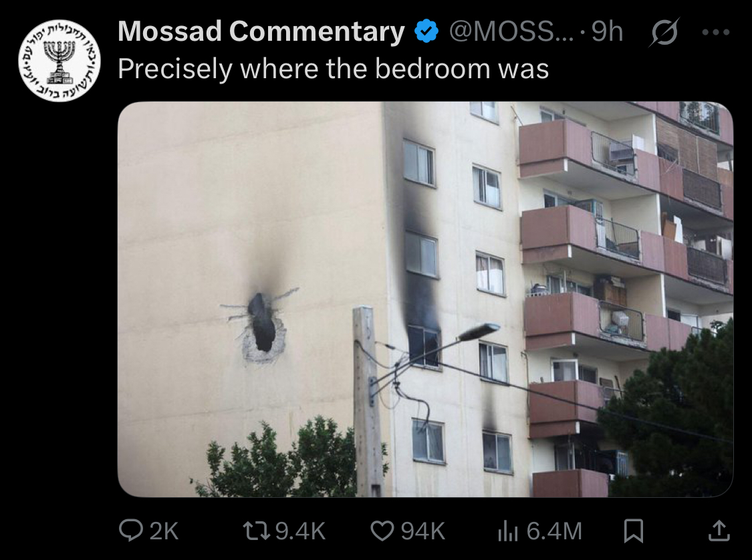Click the 2K replies count
Screen dimensions: 752x560
click(x=164, y=531)
